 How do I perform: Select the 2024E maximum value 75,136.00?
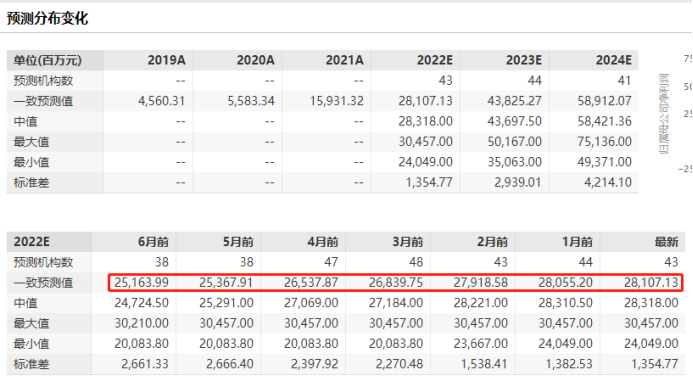pos(604,141)
